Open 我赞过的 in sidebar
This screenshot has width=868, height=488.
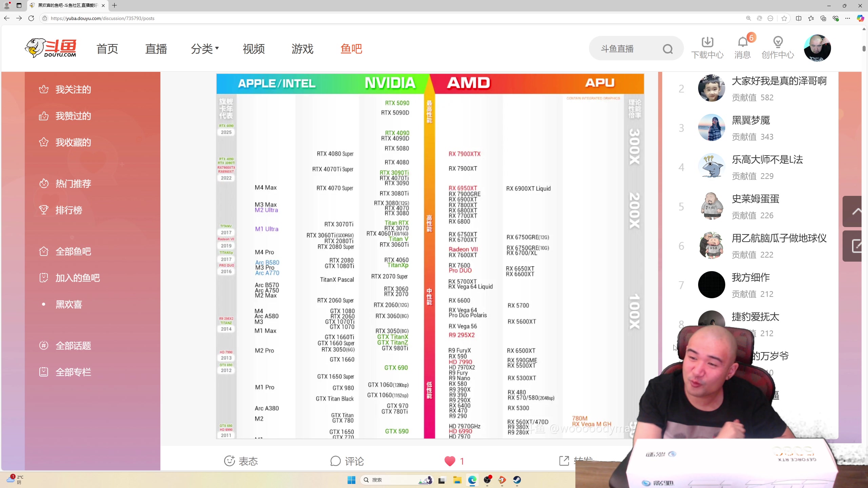[73, 116]
